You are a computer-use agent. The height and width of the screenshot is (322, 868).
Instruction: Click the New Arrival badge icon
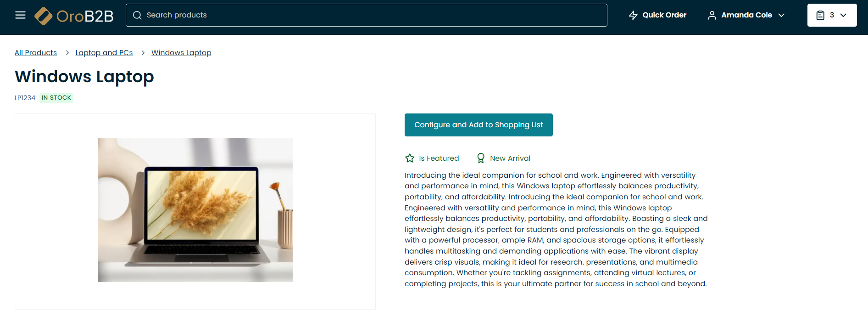480,158
